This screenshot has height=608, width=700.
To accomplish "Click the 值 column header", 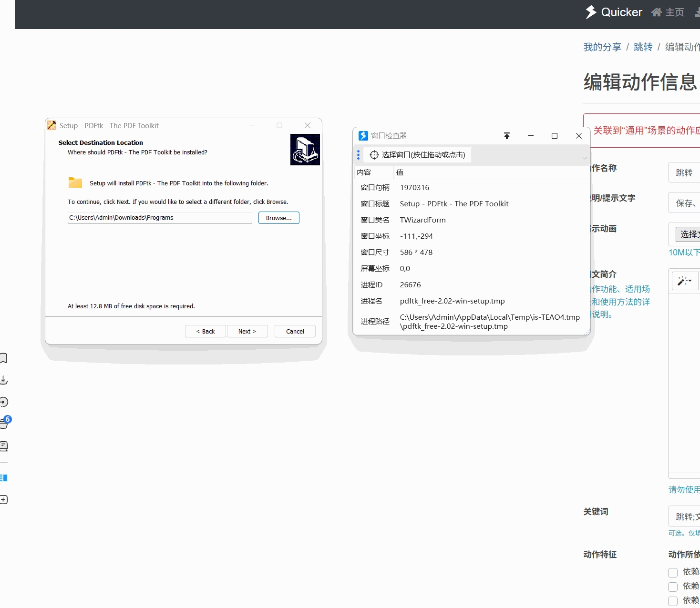I will coord(492,172).
